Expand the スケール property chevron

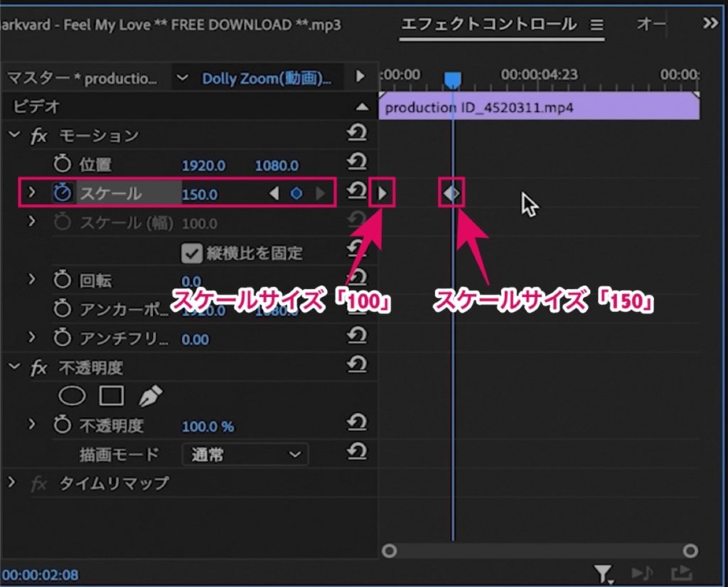31,192
